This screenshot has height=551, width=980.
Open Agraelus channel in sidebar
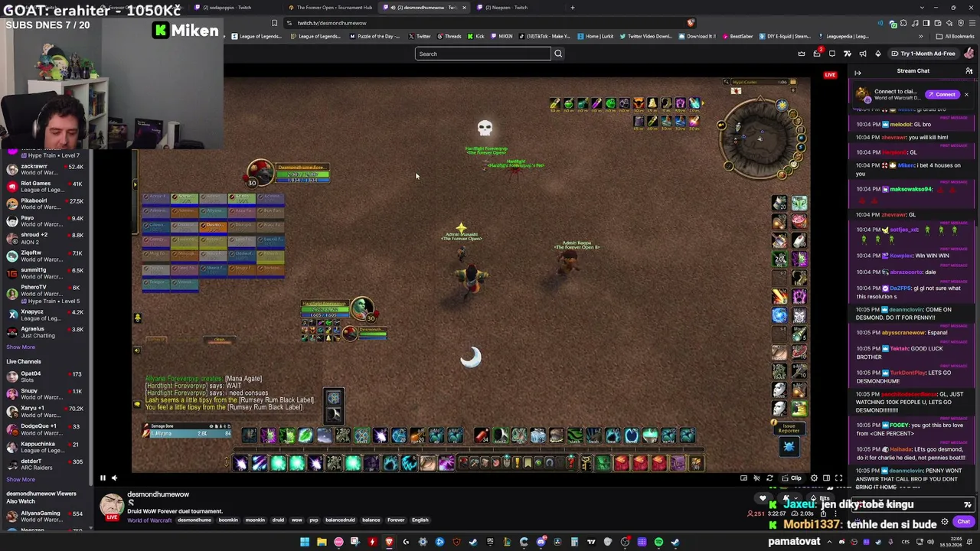click(x=45, y=332)
